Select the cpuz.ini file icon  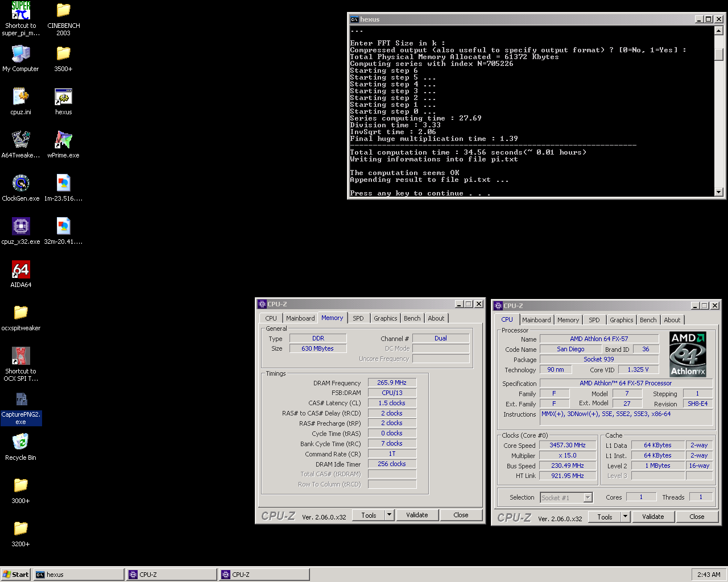tap(20, 97)
